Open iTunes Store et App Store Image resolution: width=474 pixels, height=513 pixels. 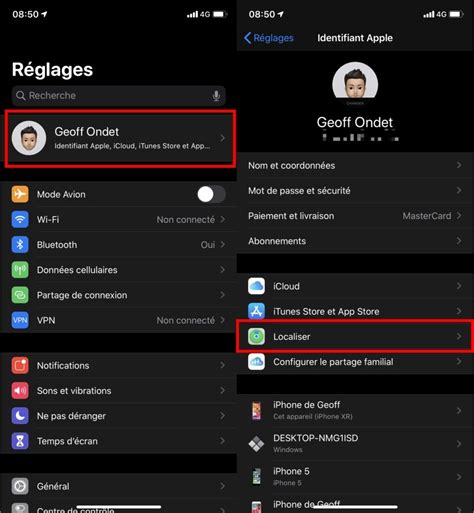355,311
